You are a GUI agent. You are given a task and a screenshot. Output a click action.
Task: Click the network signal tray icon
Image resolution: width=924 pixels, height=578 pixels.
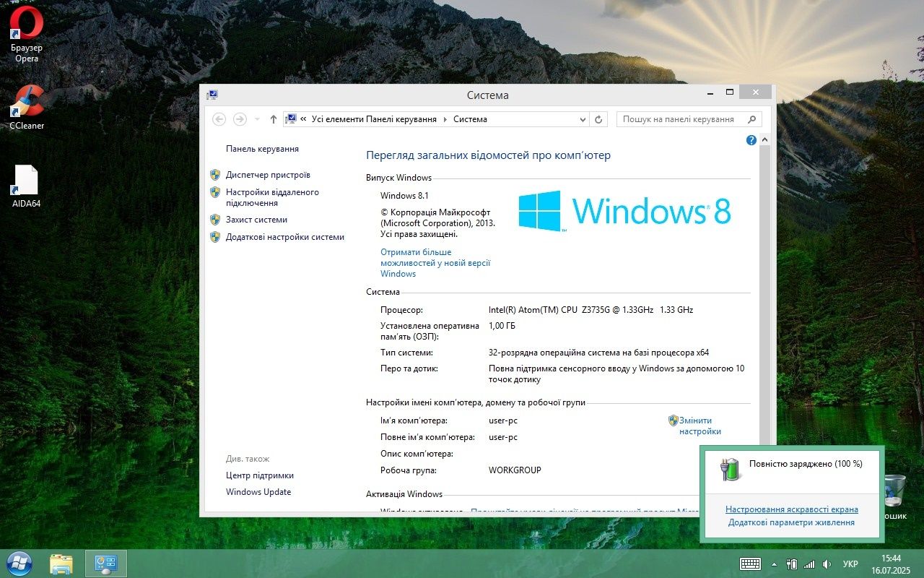click(x=809, y=564)
